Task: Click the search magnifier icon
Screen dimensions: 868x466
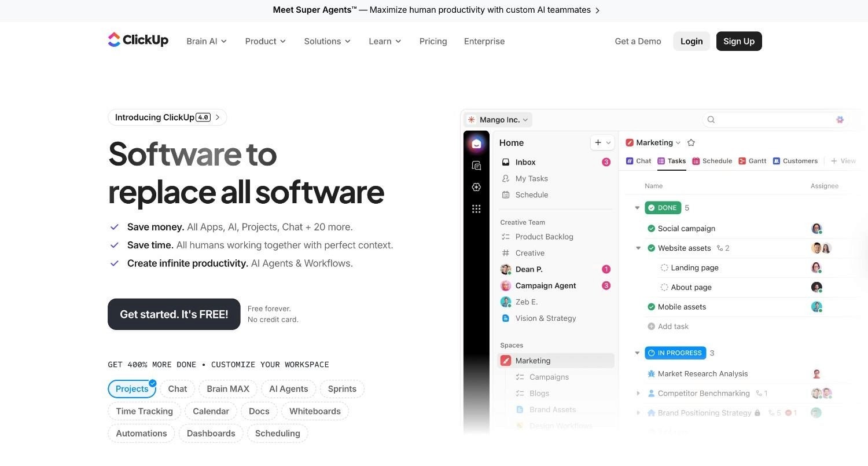Action: tap(711, 120)
